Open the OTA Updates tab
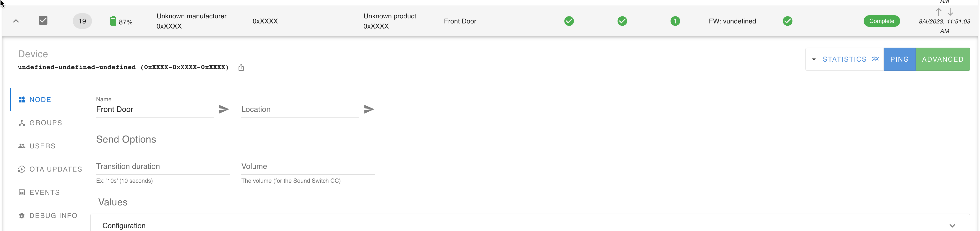Image resolution: width=980 pixels, height=231 pixels. click(56, 169)
